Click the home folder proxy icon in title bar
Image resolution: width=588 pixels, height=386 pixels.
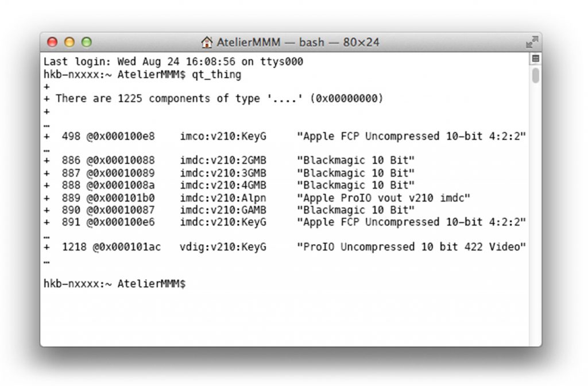[x=207, y=42]
